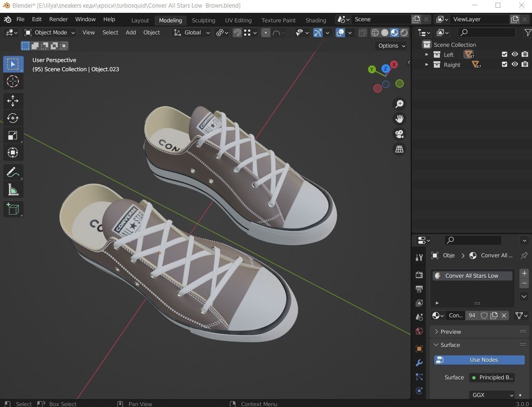Expand the Raight collection in outliner

(x=427, y=64)
